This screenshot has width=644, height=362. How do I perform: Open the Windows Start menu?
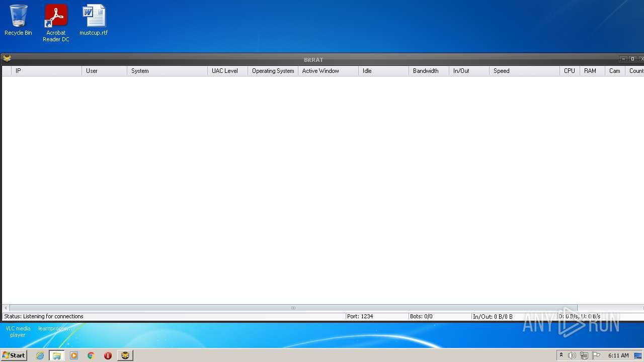(x=14, y=355)
